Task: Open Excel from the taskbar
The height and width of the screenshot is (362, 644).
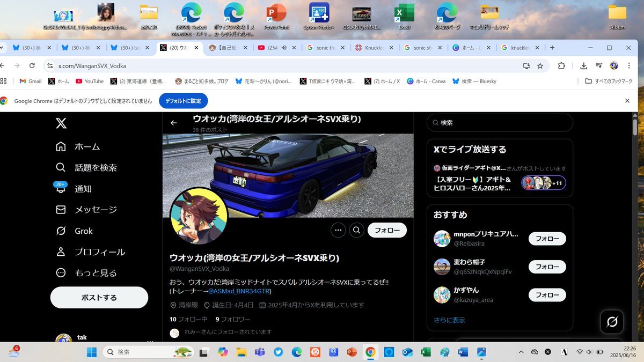Action: click(426, 352)
